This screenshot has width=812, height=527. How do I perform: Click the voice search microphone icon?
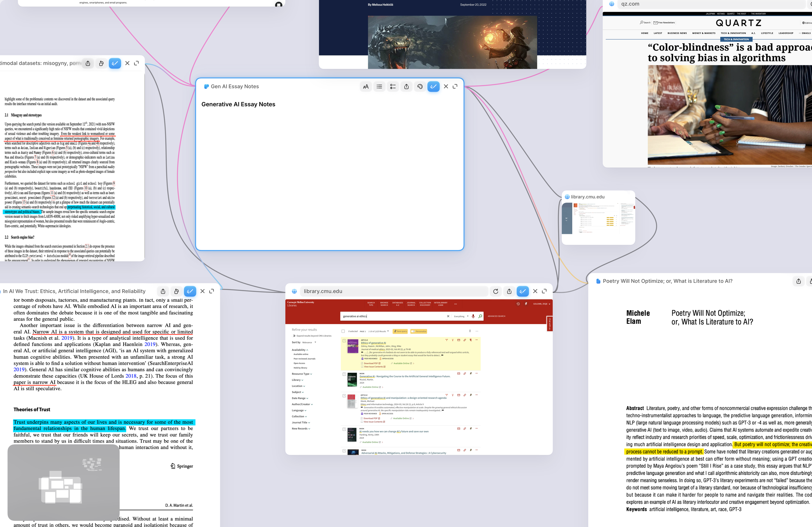point(473,316)
